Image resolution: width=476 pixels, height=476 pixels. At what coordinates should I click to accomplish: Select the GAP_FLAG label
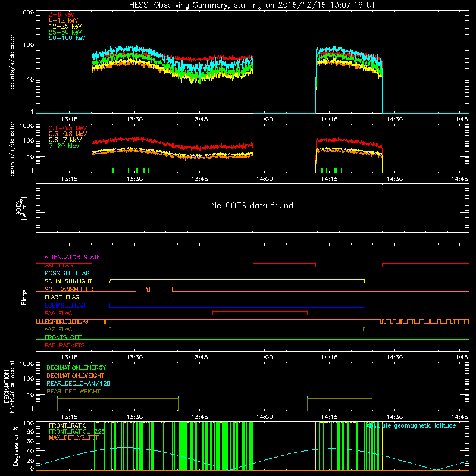[58, 265]
